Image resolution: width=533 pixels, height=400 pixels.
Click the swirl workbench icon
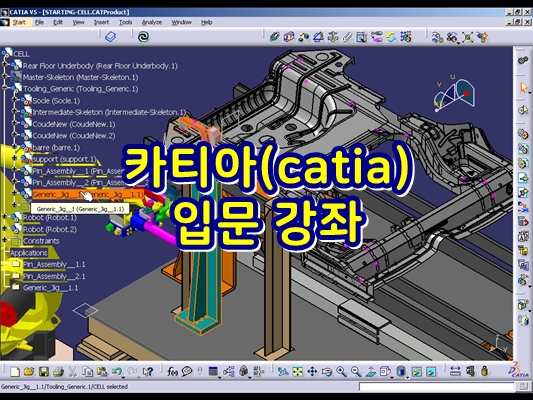coord(143,37)
